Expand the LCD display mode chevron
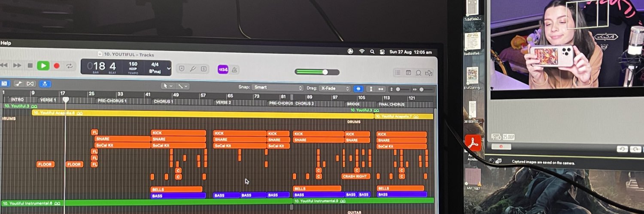The image size is (644, 214). pyautogui.click(x=168, y=68)
